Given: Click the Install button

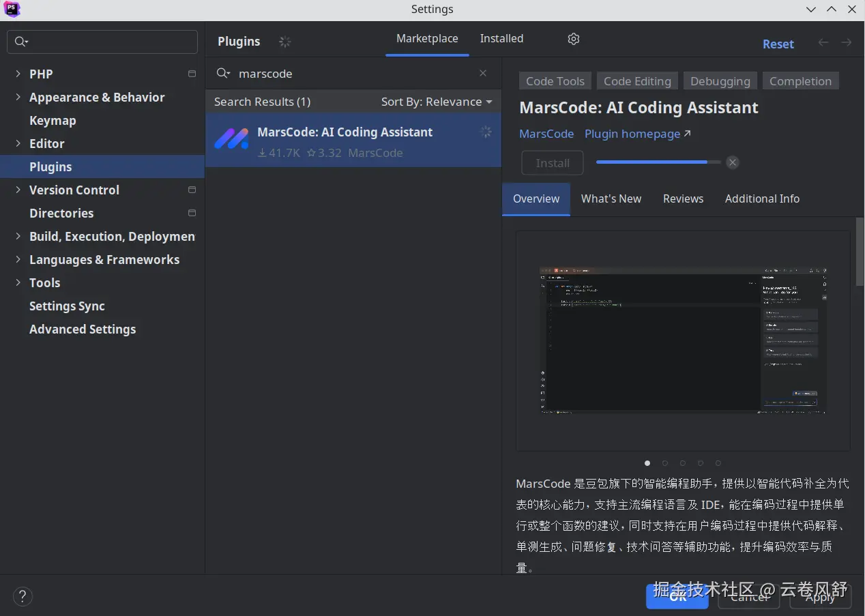Looking at the screenshot, I should point(553,163).
